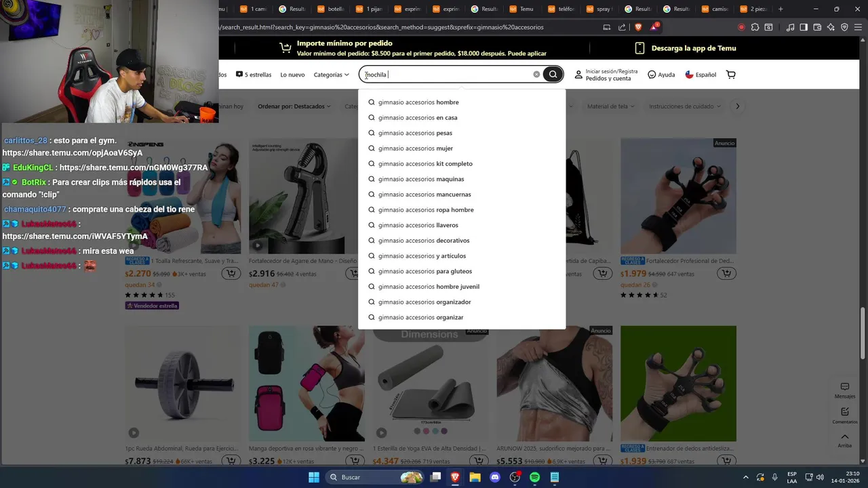This screenshot has height=488, width=868.
Task: Expand the Categorías dropdown
Action: coord(331,75)
